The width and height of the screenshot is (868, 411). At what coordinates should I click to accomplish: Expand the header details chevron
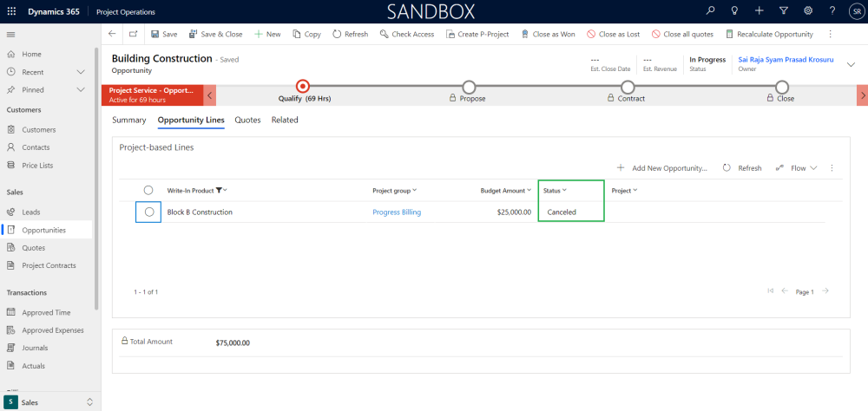point(851,64)
